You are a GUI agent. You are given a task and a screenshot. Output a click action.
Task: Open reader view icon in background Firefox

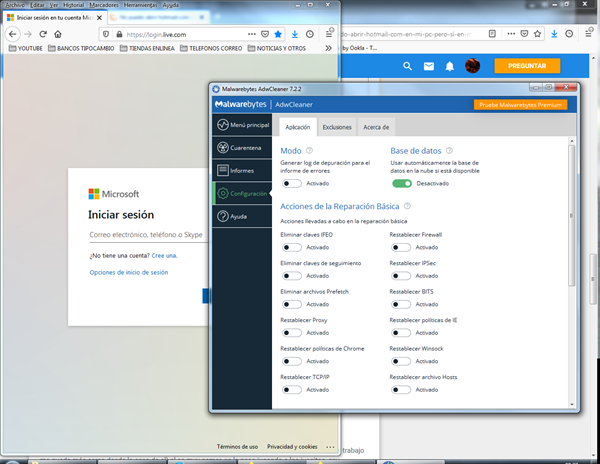click(492, 34)
